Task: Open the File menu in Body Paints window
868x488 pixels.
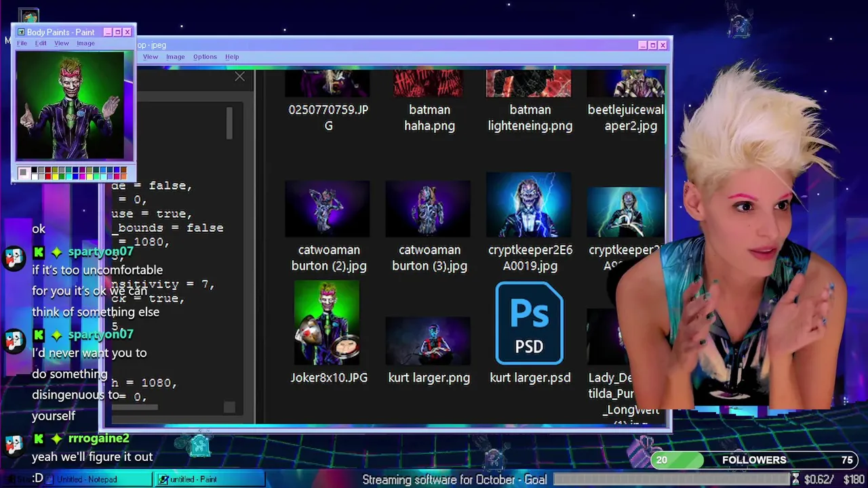Action: (22, 43)
